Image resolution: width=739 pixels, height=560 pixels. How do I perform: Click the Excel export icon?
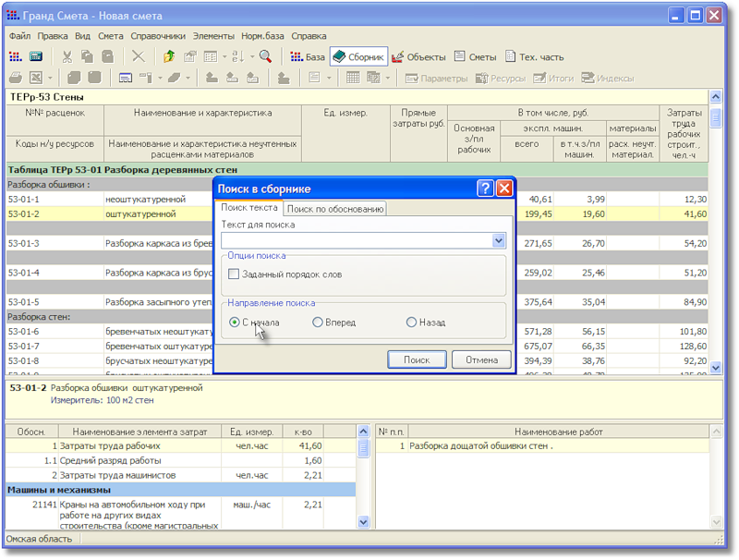pos(36,78)
